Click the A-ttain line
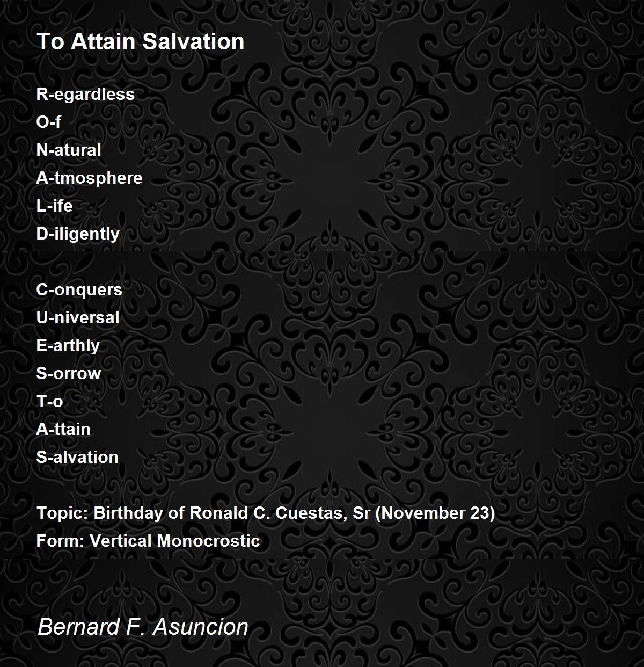Screen dimensions: 644x667 [x=63, y=429]
